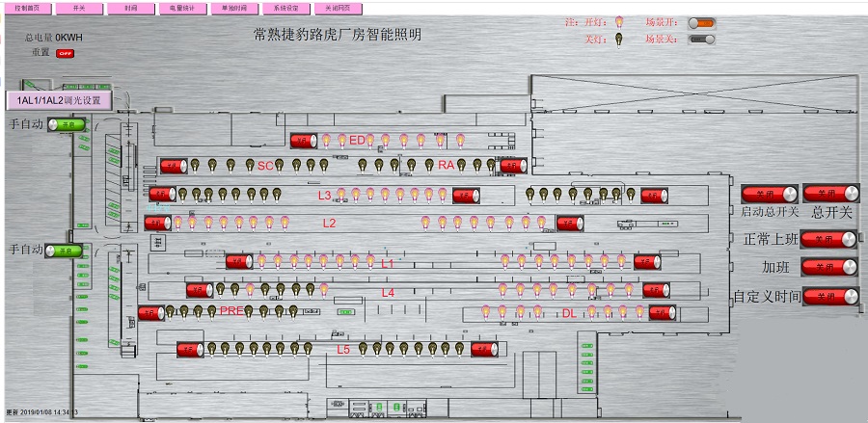
Task: Toggle the 自定义时间 switch
Action: pos(828,296)
